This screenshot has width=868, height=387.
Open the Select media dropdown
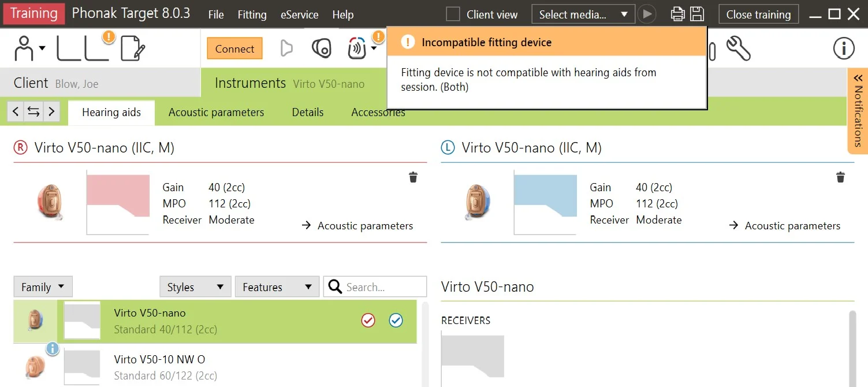[583, 14]
